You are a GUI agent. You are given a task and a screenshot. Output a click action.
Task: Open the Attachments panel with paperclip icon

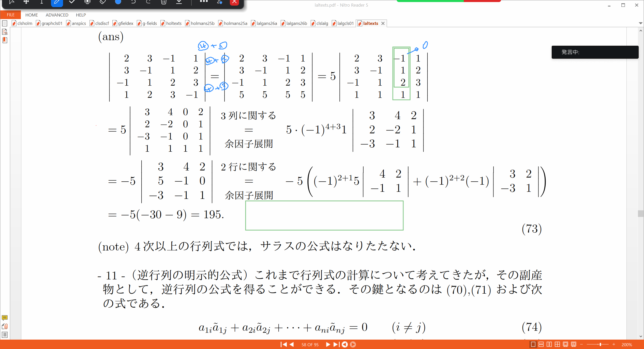coord(5,326)
